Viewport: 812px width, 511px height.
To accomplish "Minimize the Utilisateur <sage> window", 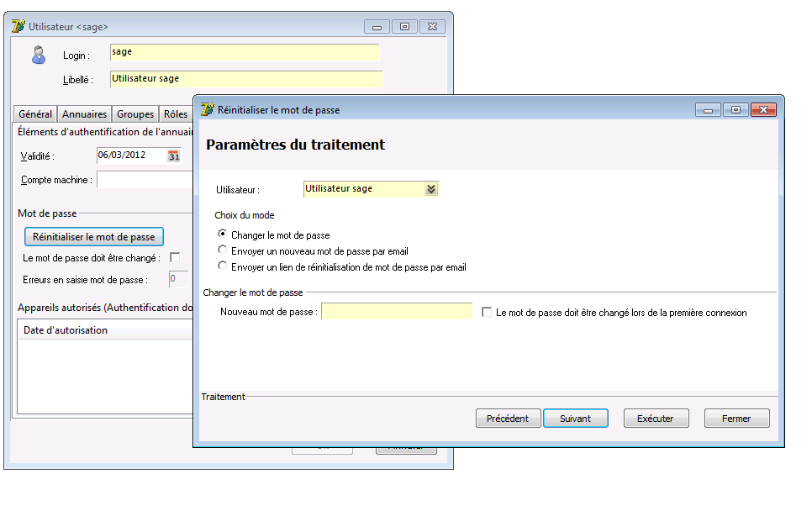I will click(377, 26).
